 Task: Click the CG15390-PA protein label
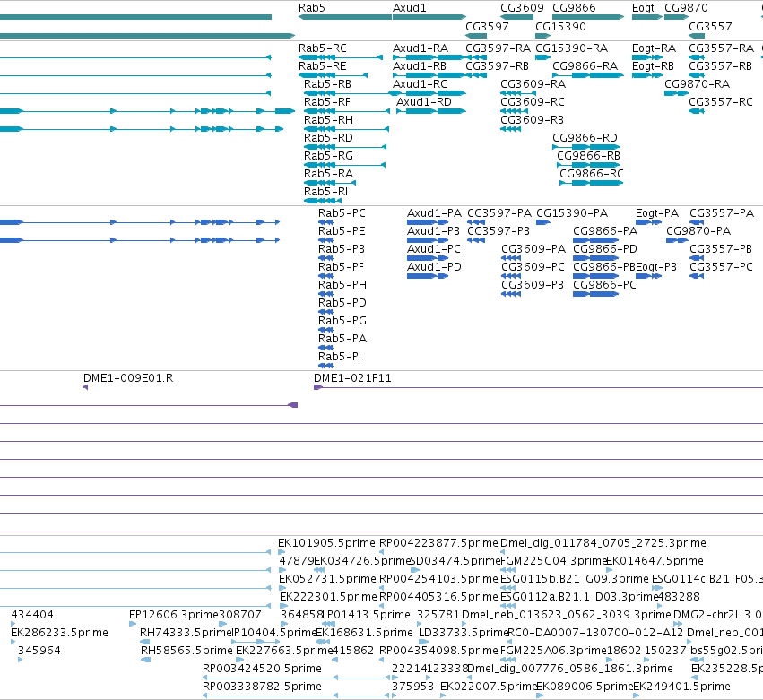pos(572,213)
